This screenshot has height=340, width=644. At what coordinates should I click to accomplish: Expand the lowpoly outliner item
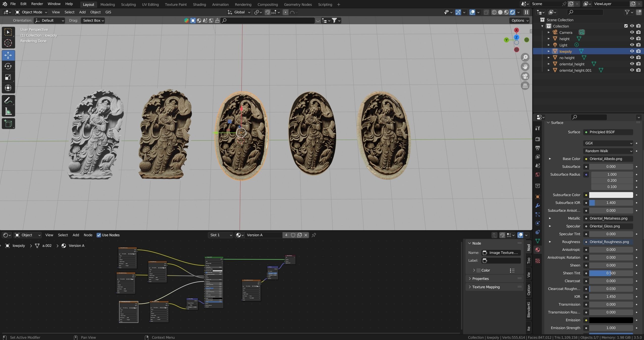549,51
